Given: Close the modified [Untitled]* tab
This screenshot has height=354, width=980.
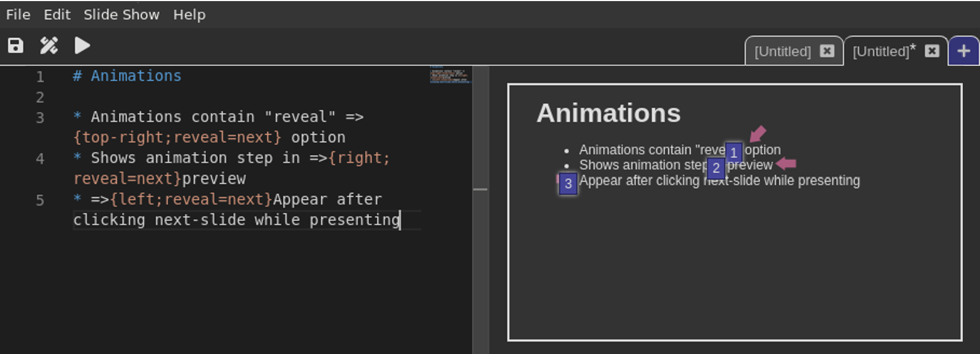Looking at the screenshot, I should pos(932,51).
